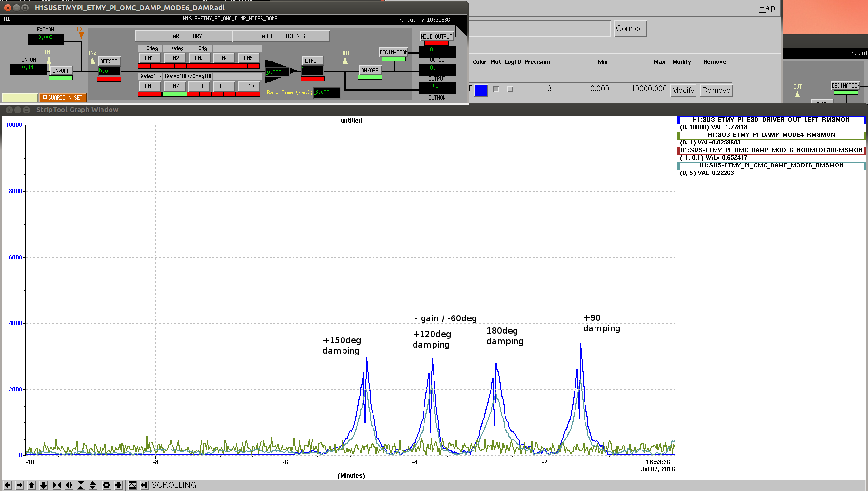
Task: Click the Remove button for the curve
Action: coord(716,90)
